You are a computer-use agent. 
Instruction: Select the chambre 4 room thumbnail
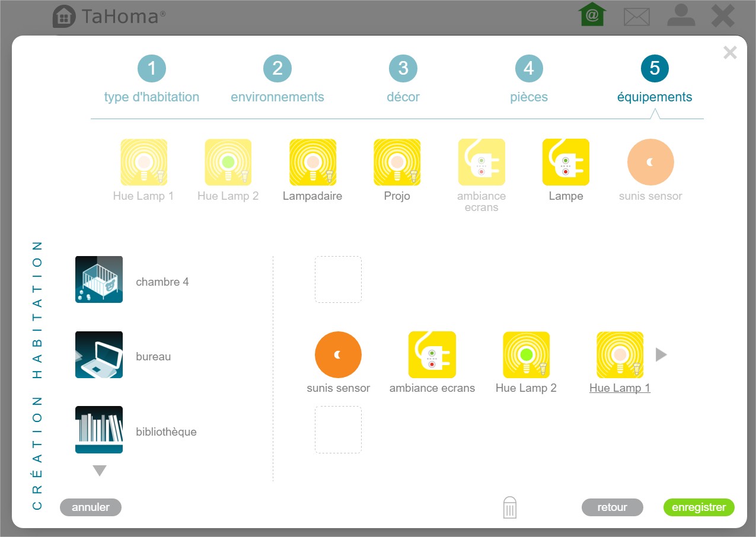[x=99, y=280]
